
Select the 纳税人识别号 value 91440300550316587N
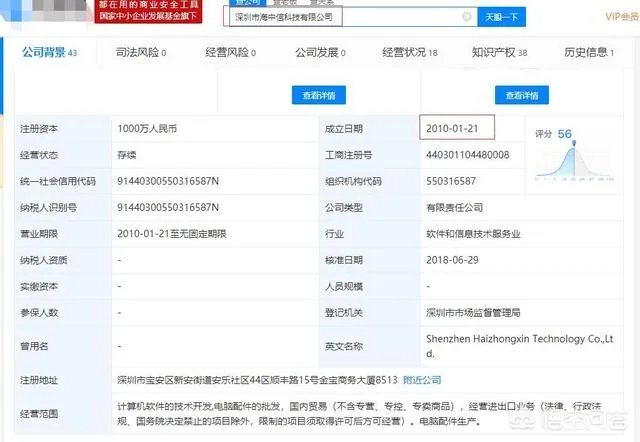click(x=168, y=207)
